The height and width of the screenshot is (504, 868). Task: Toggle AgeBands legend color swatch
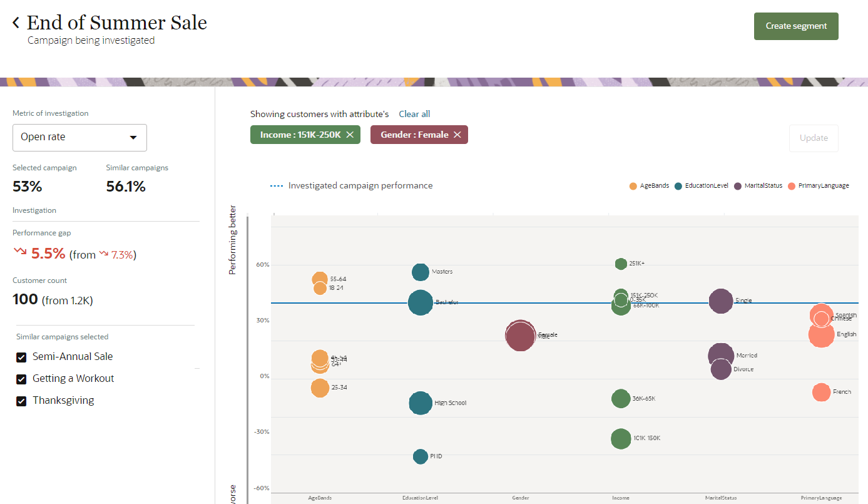coord(633,186)
